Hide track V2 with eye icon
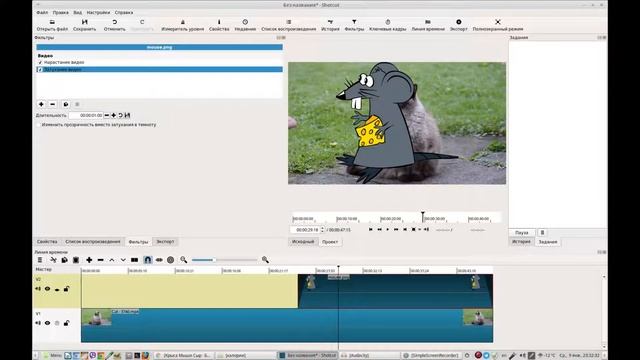This screenshot has width=640, height=360. [47, 289]
